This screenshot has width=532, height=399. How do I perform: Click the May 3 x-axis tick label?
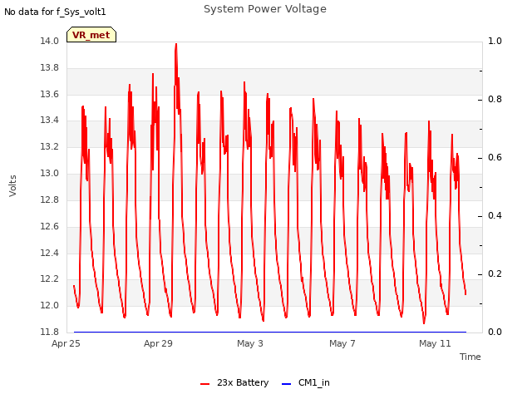250,343
